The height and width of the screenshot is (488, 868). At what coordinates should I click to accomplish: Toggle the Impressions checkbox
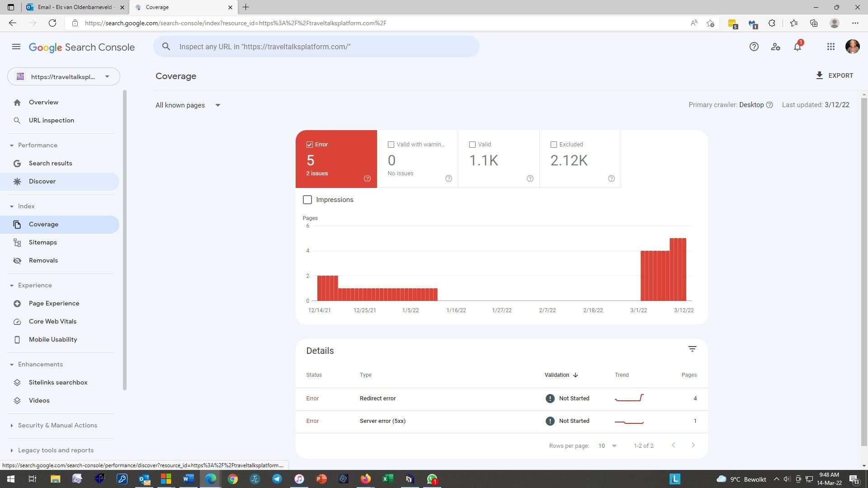coord(307,200)
